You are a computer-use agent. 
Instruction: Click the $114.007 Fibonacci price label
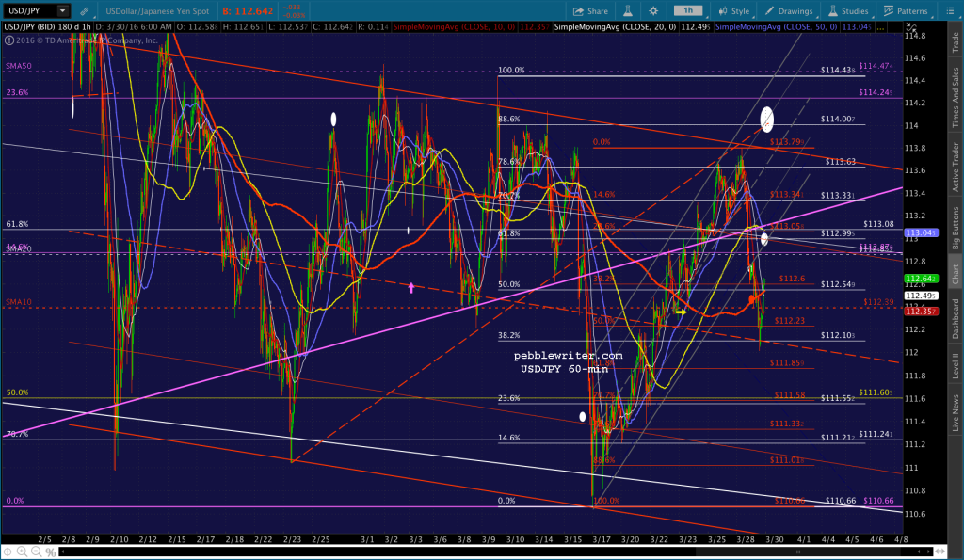click(x=838, y=119)
